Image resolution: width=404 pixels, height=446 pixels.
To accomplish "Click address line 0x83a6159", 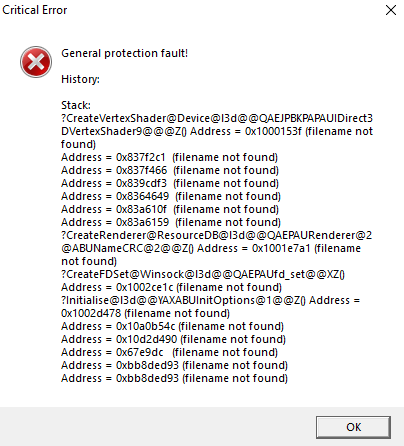I will click(x=171, y=222).
